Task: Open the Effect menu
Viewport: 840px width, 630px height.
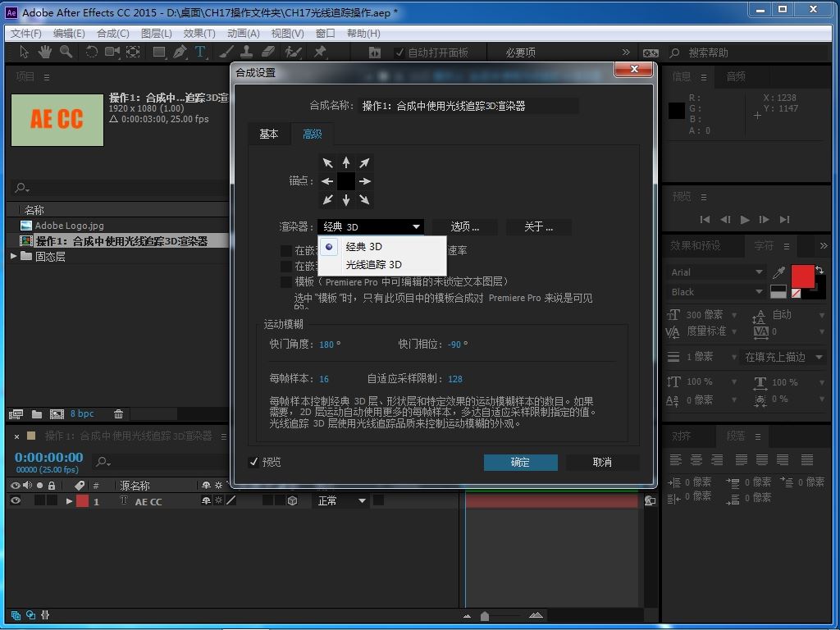Action: (199, 33)
